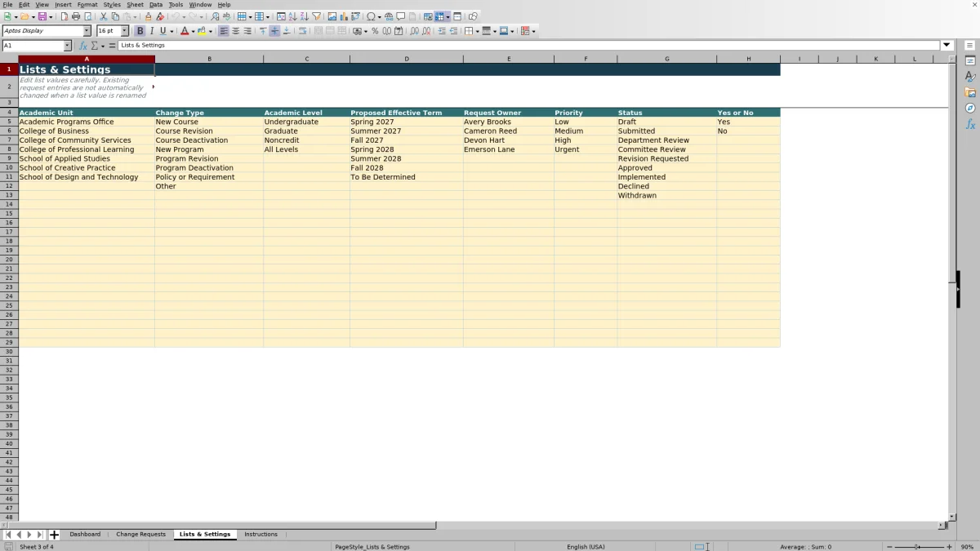The height and width of the screenshot is (551, 980).
Task: Toggle Wrap Text
Action: click(303, 31)
